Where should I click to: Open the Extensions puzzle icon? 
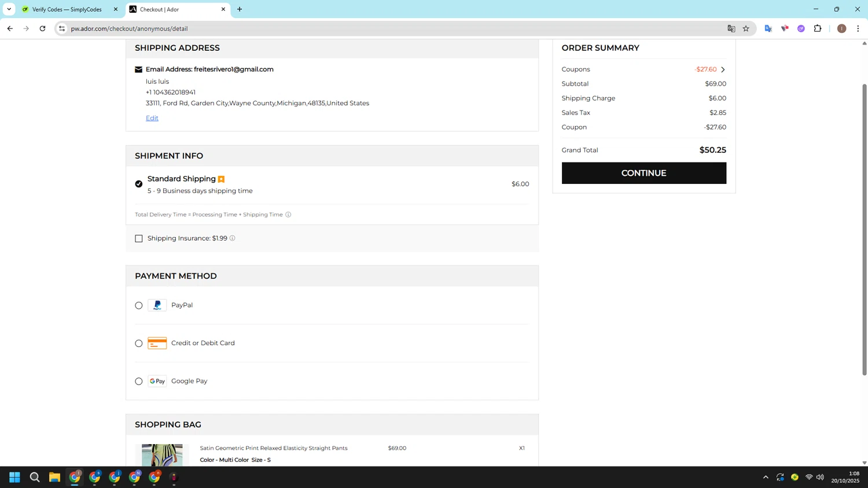coord(818,28)
